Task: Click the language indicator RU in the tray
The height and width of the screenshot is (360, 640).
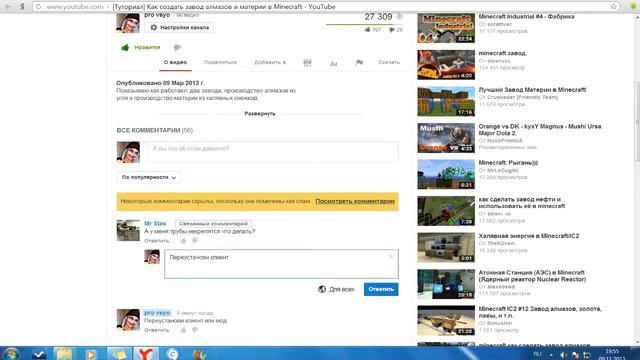Action: click(x=538, y=354)
